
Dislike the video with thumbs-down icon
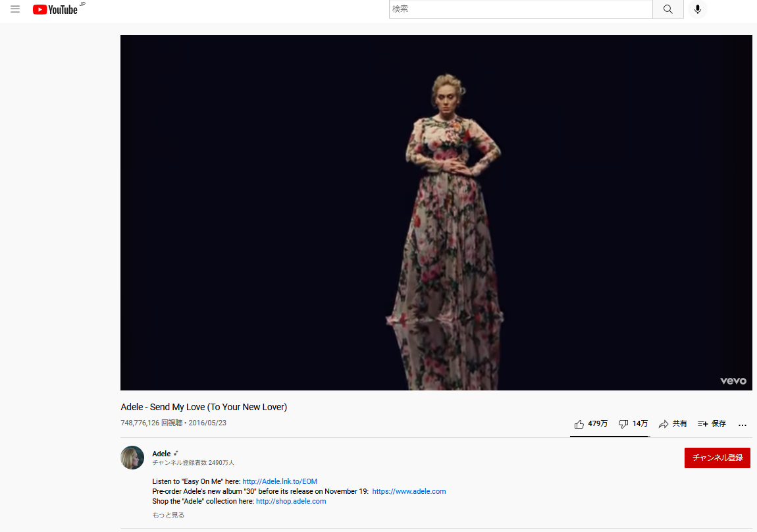623,424
